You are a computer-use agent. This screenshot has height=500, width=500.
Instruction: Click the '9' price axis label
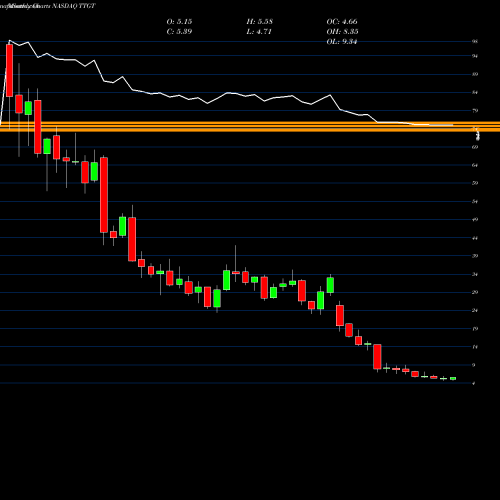(474, 365)
